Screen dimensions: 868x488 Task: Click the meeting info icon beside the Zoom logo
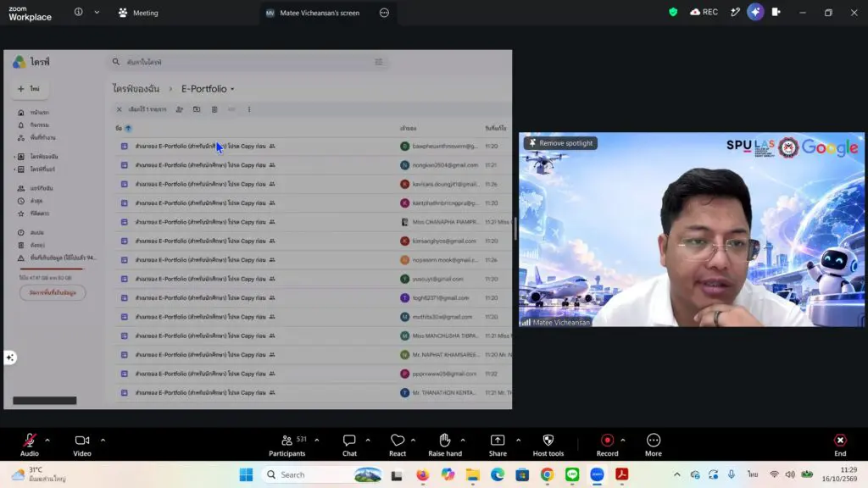click(79, 12)
